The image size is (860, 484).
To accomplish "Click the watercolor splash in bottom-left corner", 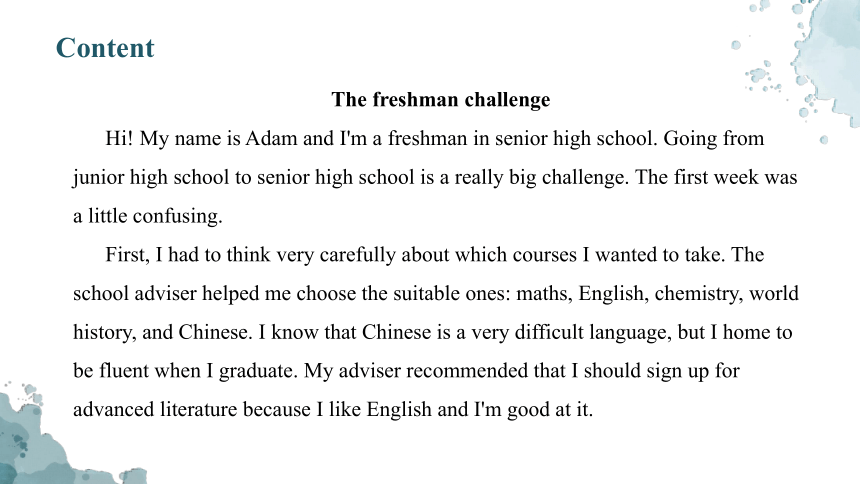I will pyautogui.click(x=55, y=439).
